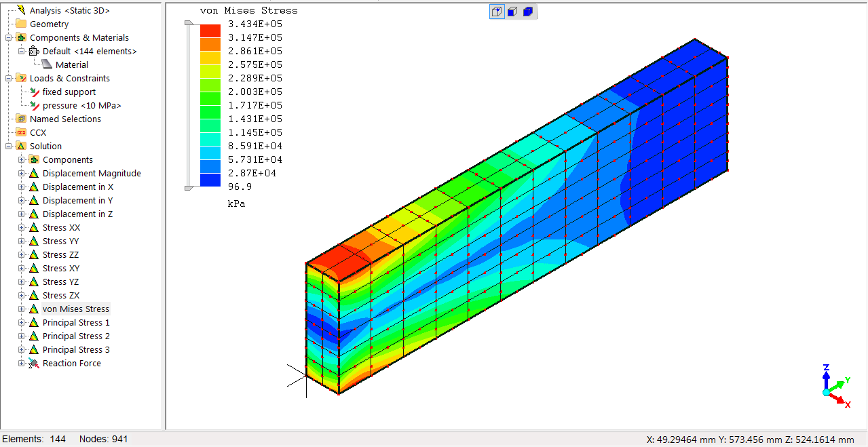Expand the Stress ZX node

(x=22, y=295)
